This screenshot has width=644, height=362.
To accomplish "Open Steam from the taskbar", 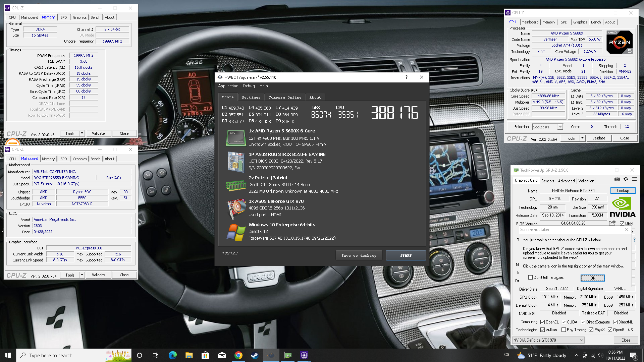I will [x=255, y=355].
